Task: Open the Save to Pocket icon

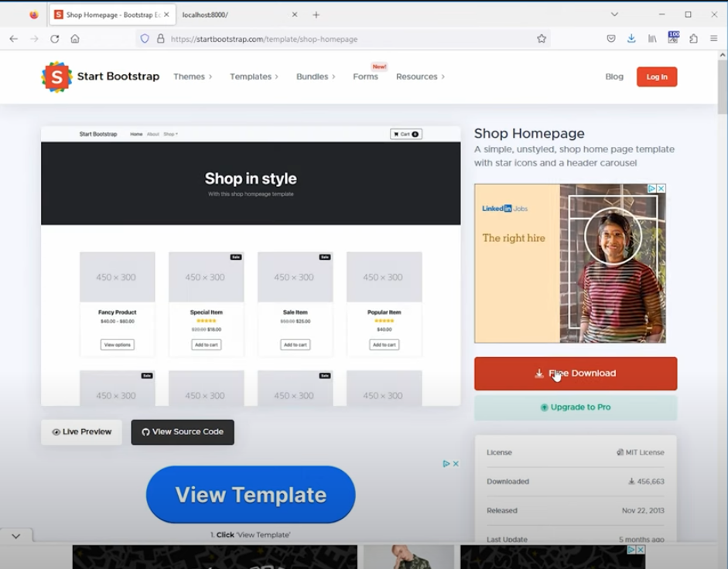Action: [611, 39]
